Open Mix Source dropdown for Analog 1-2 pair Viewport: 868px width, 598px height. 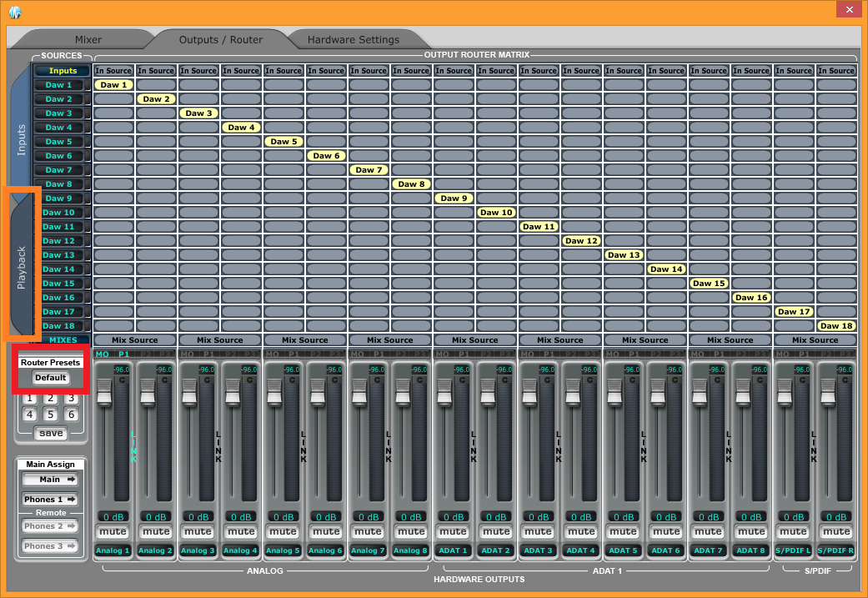[135, 340]
